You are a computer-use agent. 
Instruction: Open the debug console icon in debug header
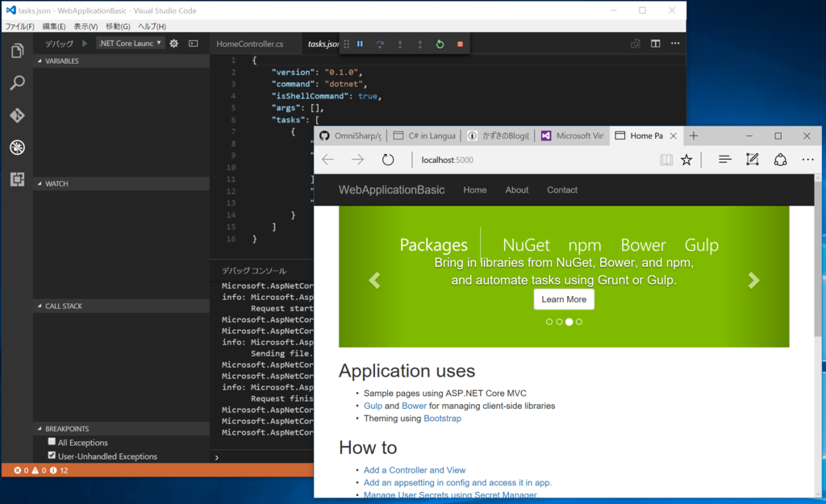coord(194,44)
